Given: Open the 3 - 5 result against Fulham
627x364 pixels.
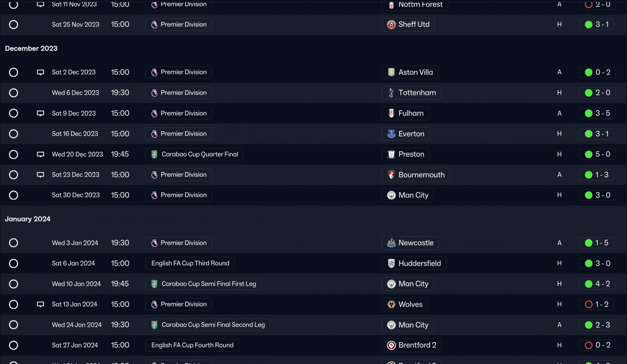Looking at the screenshot, I should pos(597,114).
